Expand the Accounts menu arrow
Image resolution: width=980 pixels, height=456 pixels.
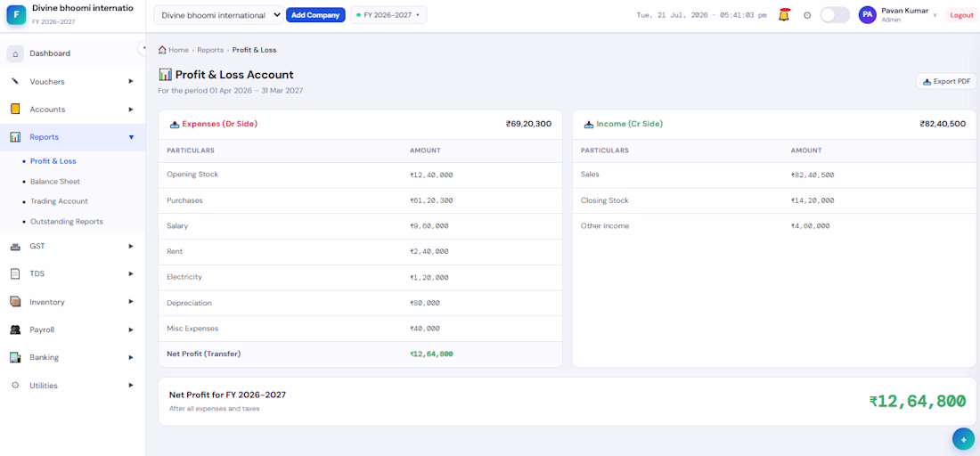click(x=131, y=110)
